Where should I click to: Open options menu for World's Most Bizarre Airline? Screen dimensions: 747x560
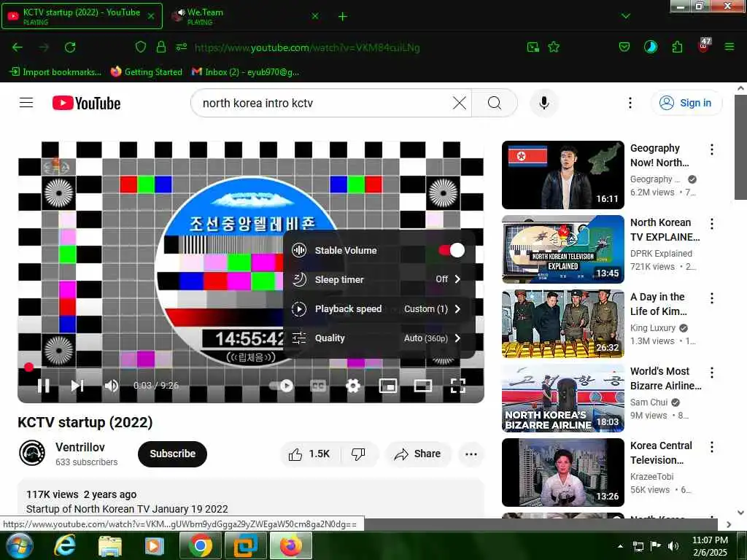point(712,373)
